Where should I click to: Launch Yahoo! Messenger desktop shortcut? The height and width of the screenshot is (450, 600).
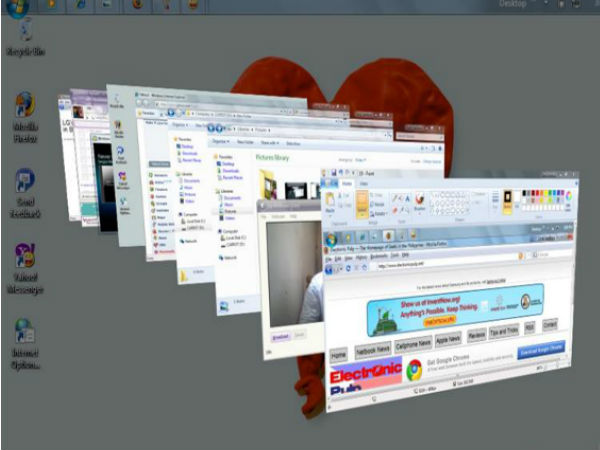(25, 256)
